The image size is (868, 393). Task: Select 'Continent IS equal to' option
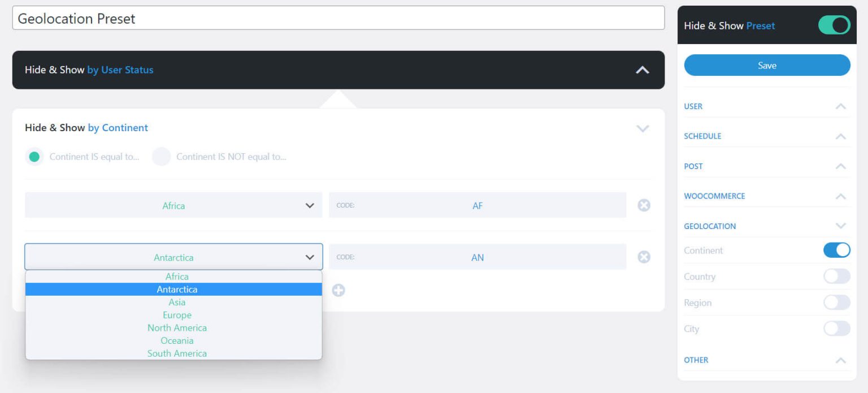pyautogui.click(x=34, y=157)
